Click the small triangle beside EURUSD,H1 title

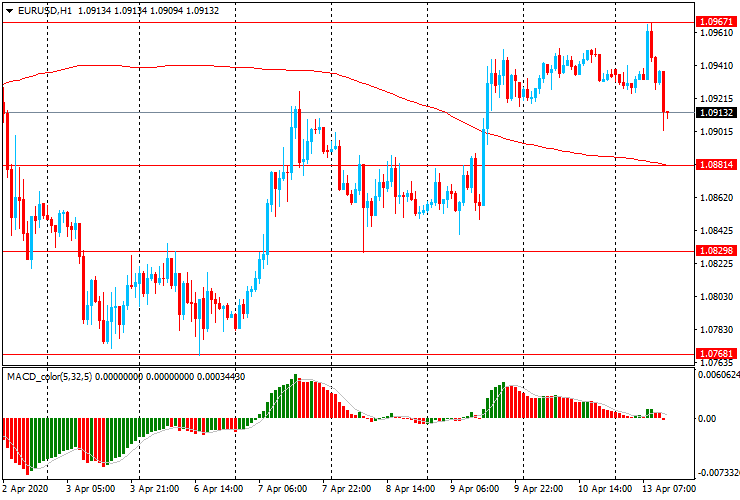(x=9, y=11)
